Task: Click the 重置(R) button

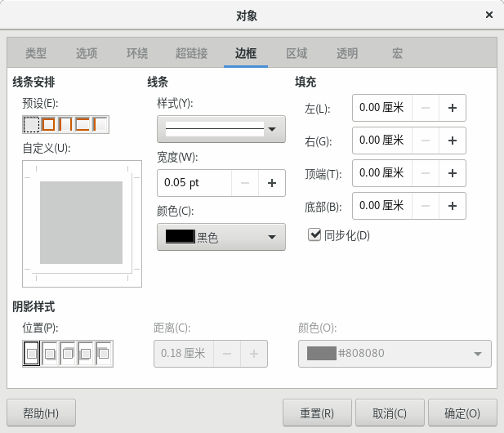Action: [x=317, y=413]
